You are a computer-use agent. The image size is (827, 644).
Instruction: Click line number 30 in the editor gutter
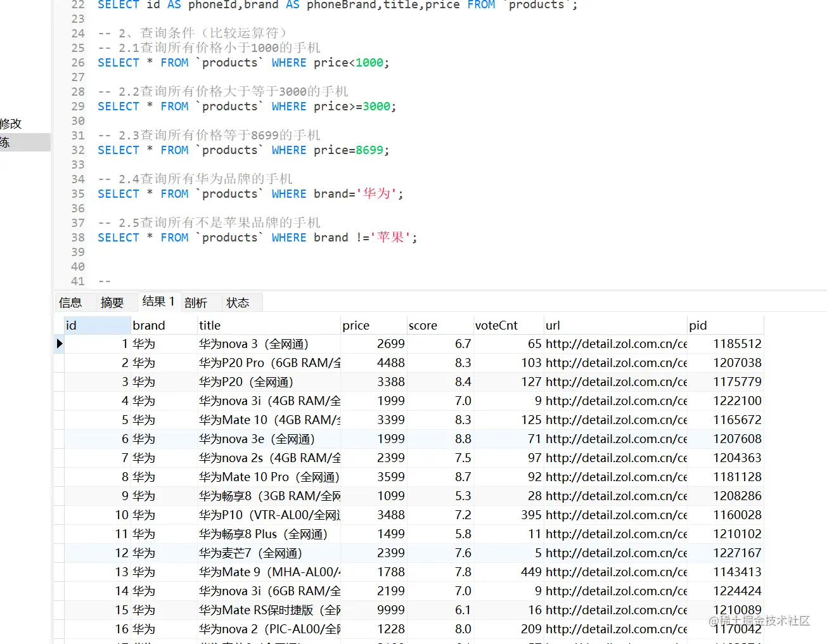click(x=77, y=120)
